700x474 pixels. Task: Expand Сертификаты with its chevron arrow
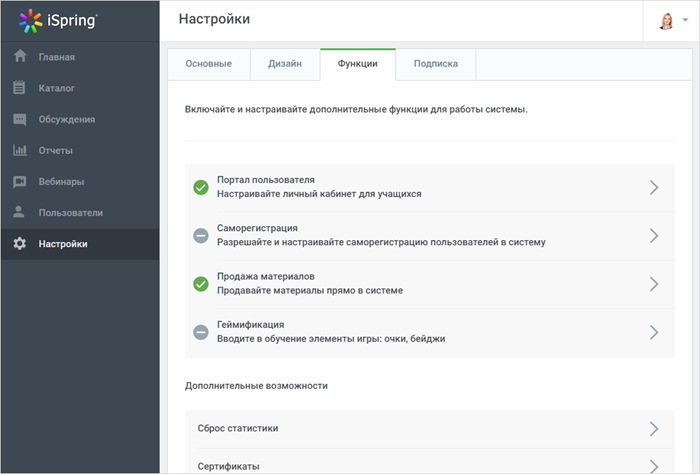coord(654,466)
